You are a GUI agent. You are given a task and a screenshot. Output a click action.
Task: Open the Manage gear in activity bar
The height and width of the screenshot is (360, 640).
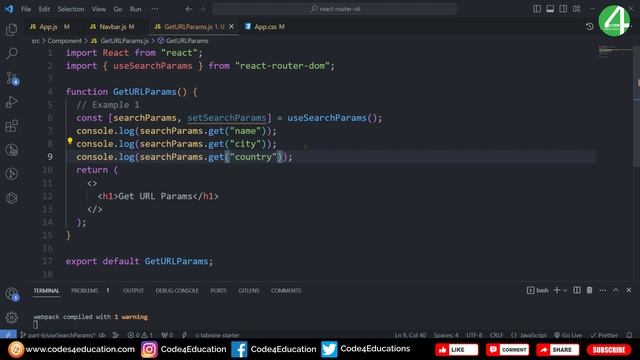coord(12,317)
